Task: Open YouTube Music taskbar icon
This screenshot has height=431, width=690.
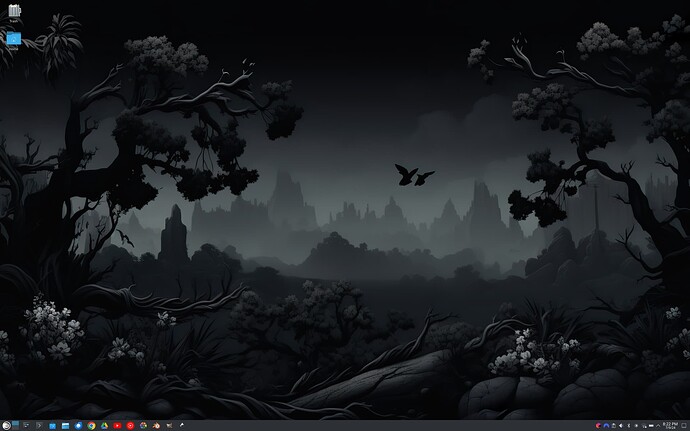Action: pos(130,425)
